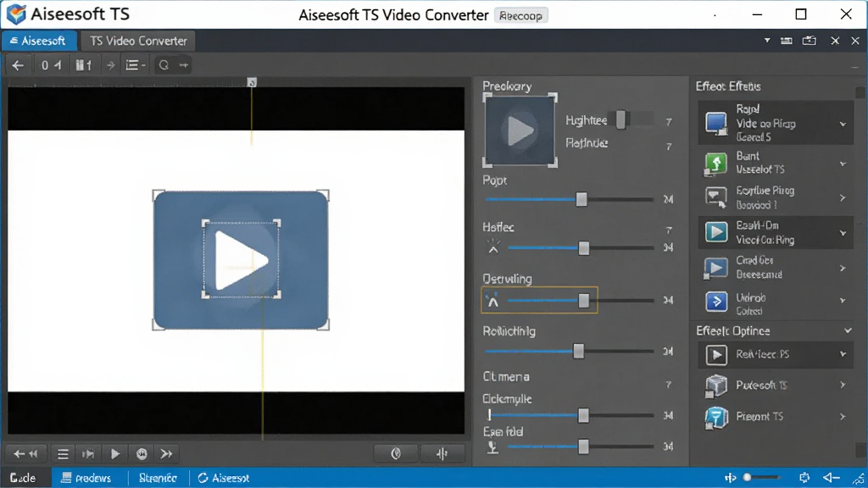Click the blue monitor icon for Rapl effect
The image size is (868, 488).
pyautogui.click(x=715, y=123)
